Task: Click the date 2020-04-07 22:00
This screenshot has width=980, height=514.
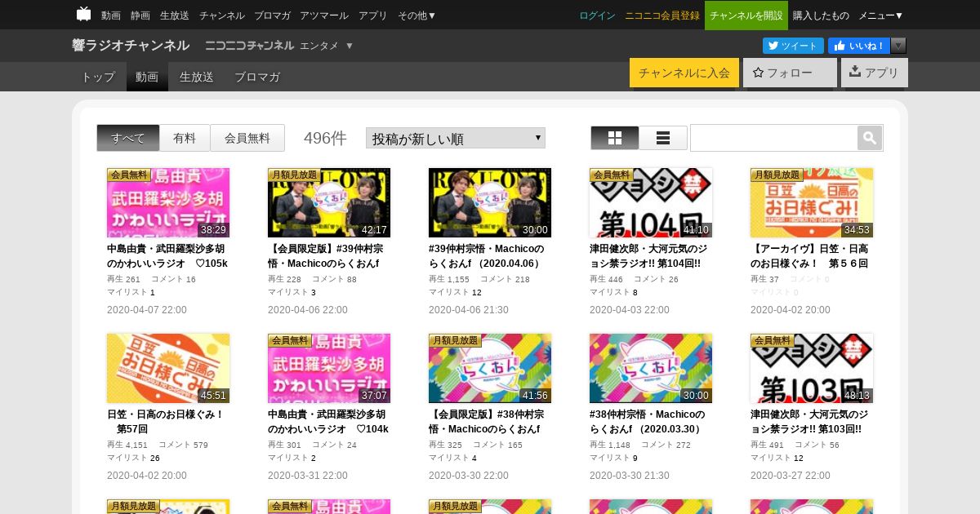Action: (x=147, y=310)
